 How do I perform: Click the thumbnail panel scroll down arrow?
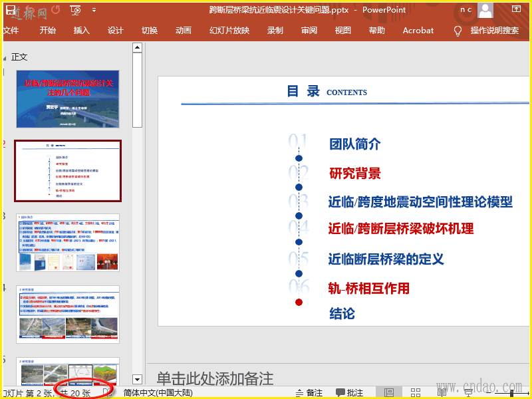tap(137, 379)
